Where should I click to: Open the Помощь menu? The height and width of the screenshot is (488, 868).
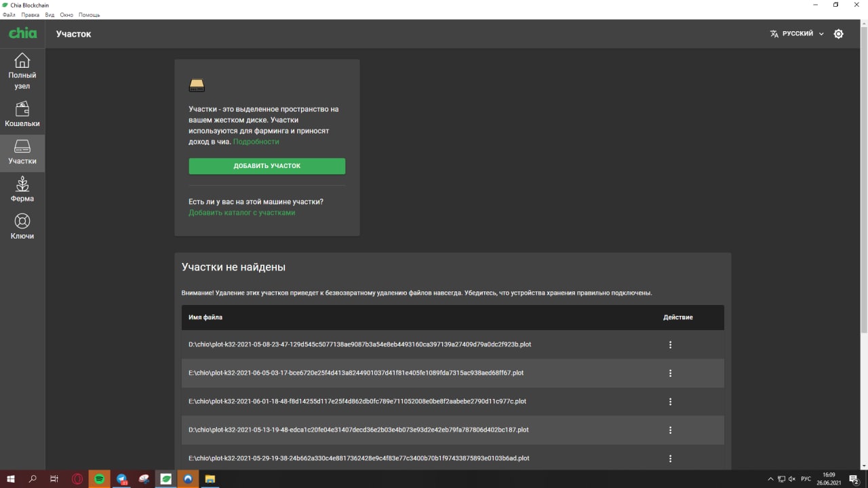90,15
